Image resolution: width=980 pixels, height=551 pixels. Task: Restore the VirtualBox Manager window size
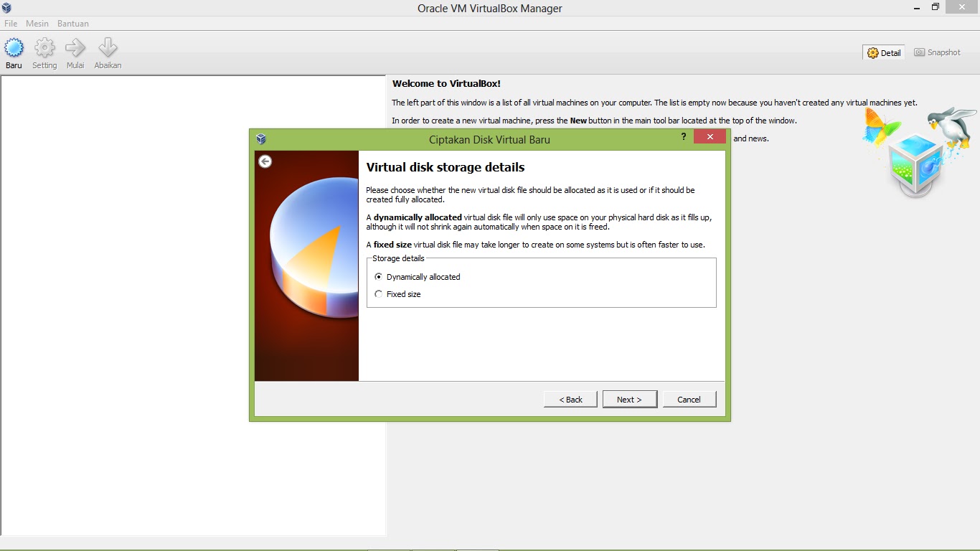click(x=936, y=7)
